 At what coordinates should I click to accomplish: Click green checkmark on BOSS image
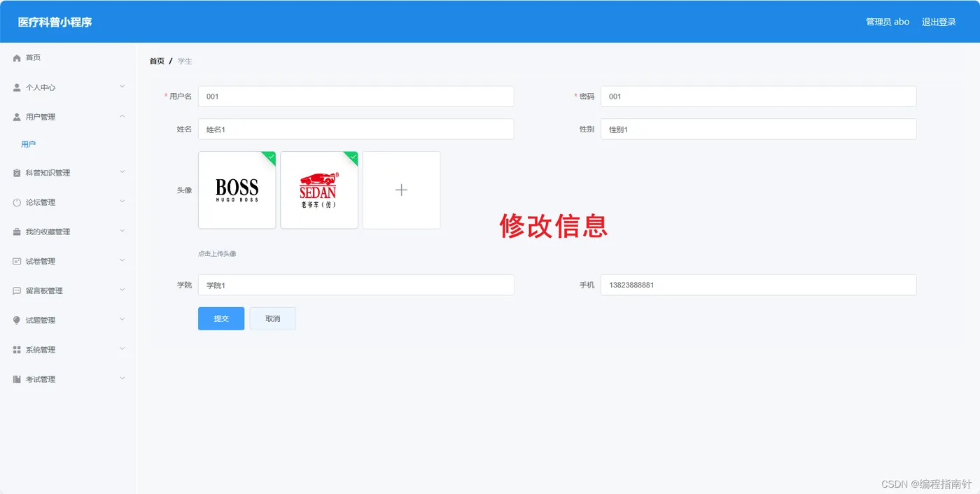click(270, 157)
